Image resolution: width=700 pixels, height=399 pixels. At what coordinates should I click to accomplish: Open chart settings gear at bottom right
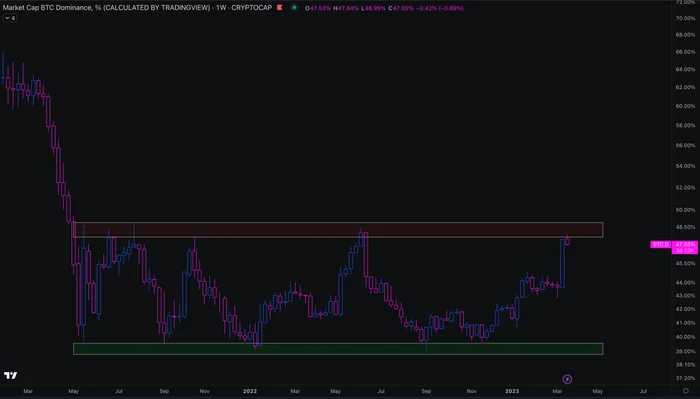point(686,391)
